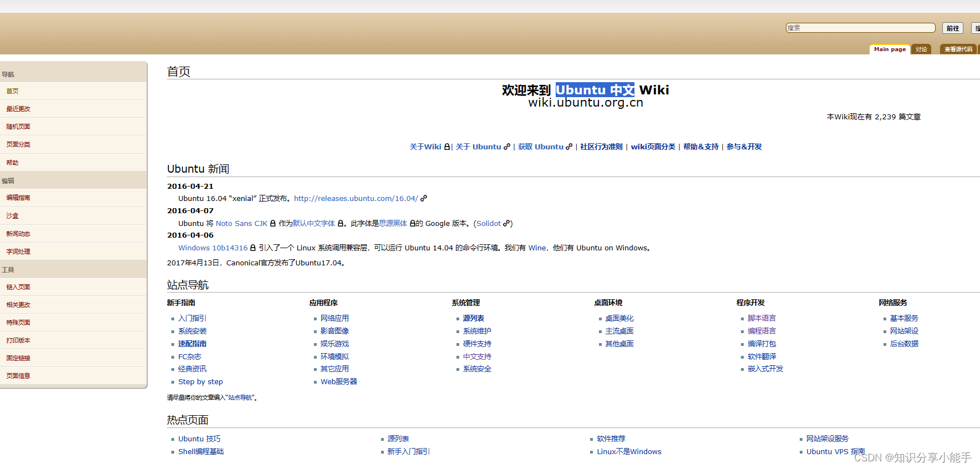The width and height of the screenshot is (980, 468).
Task: Go to 首页 in sidebar navigation
Action: pos(12,91)
